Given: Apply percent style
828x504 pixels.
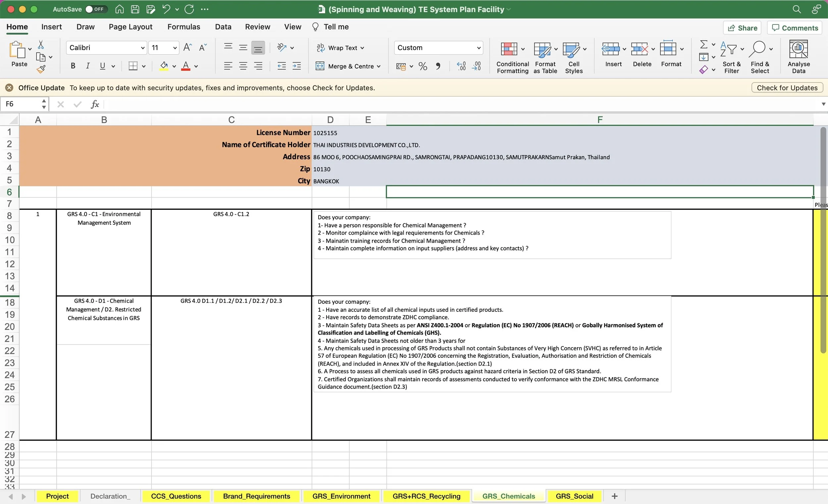Looking at the screenshot, I should [423, 66].
